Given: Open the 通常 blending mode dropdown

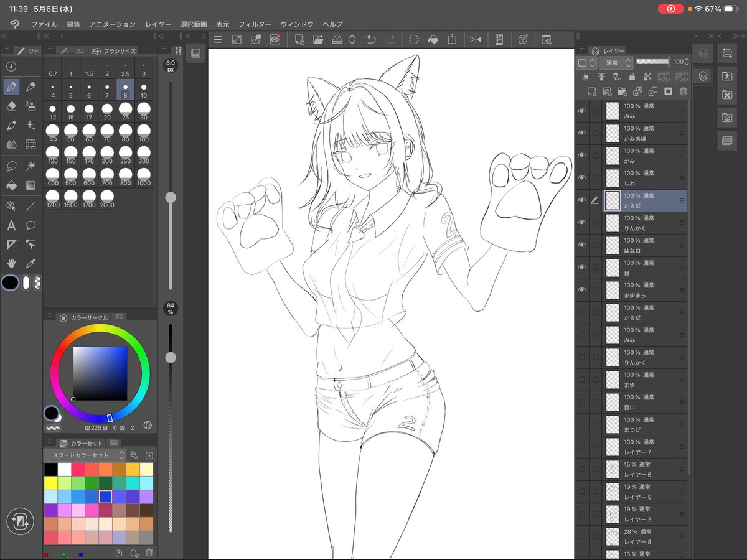Looking at the screenshot, I should [616, 63].
